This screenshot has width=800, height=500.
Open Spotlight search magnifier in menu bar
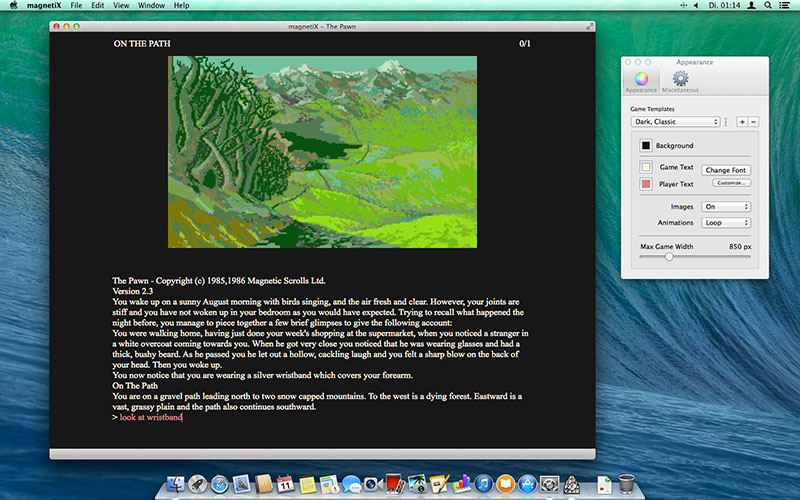[x=767, y=6]
